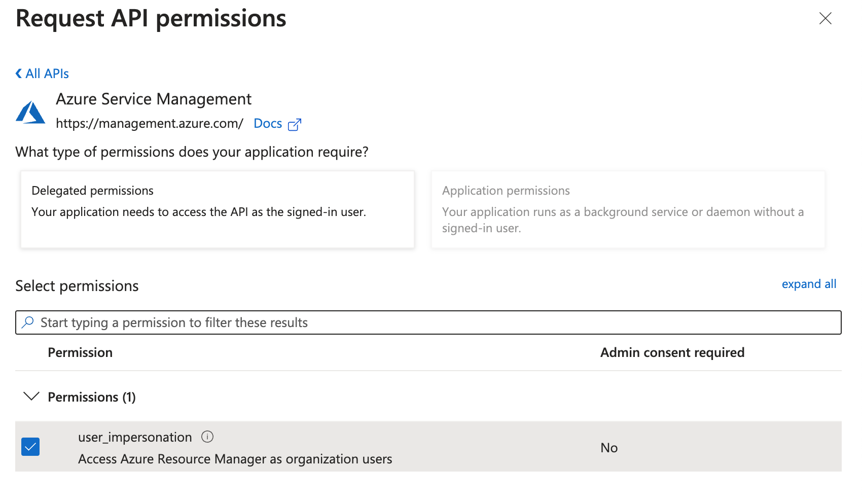Click the user_impersonation permission name

tap(135, 437)
